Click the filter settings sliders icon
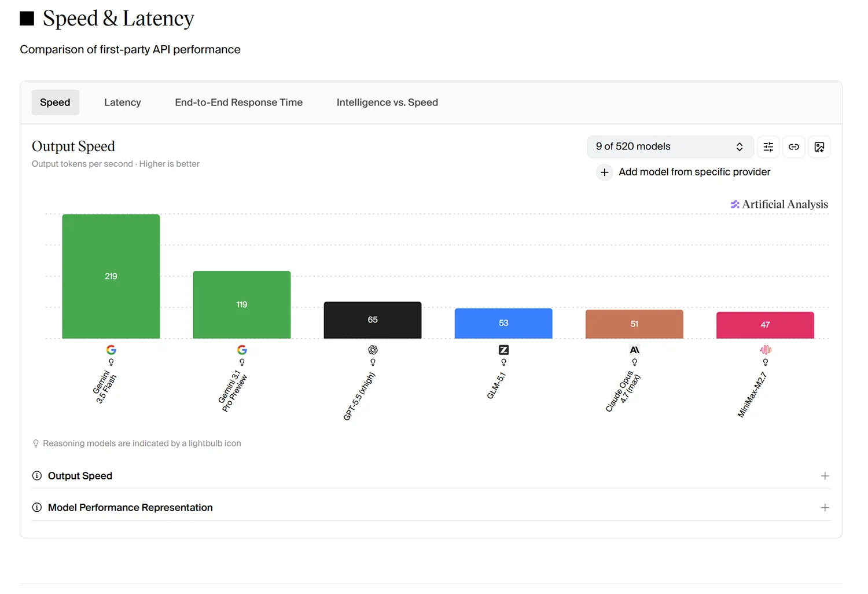 (x=768, y=147)
